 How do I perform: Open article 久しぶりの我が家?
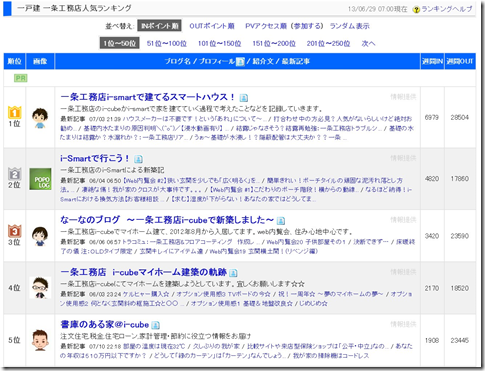(x=216, y=346)
